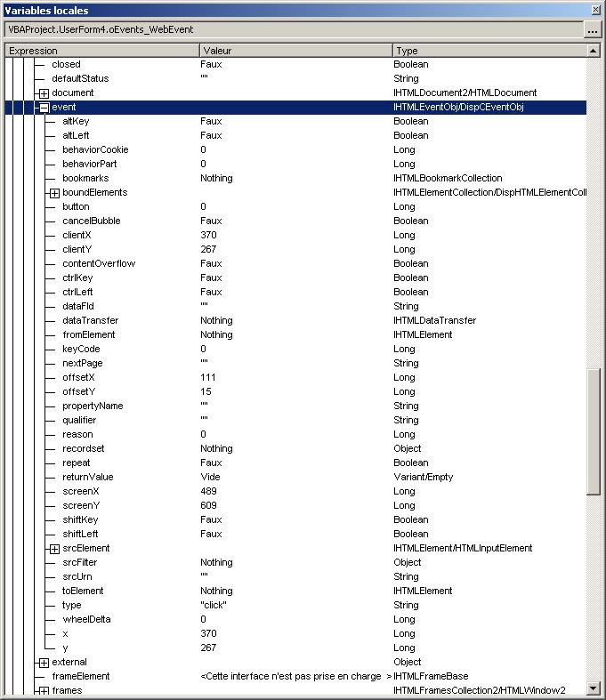Expand the frames collection node
The height and width of the screenshot is (700, 606).
pos(43,691)
